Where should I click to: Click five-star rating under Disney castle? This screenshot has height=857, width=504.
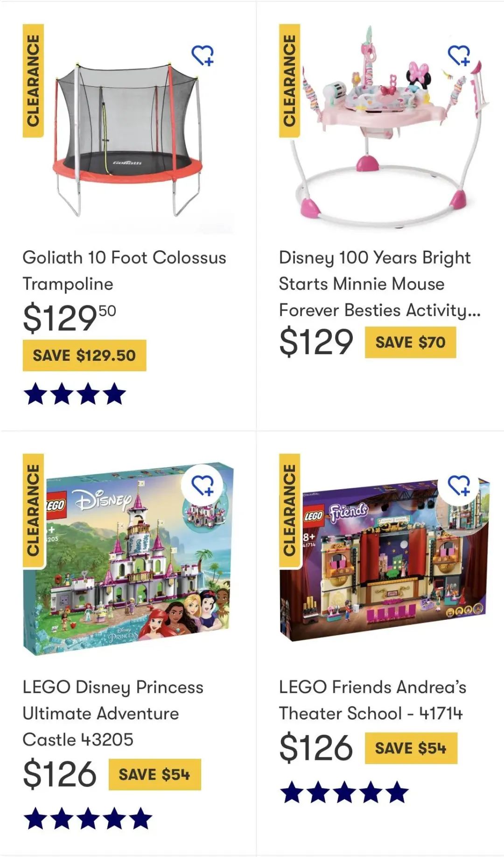(88, 819)
